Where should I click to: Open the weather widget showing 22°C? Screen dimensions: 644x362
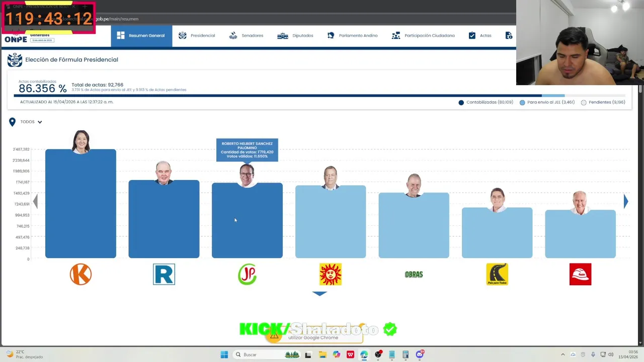click(x=23, y=354)
